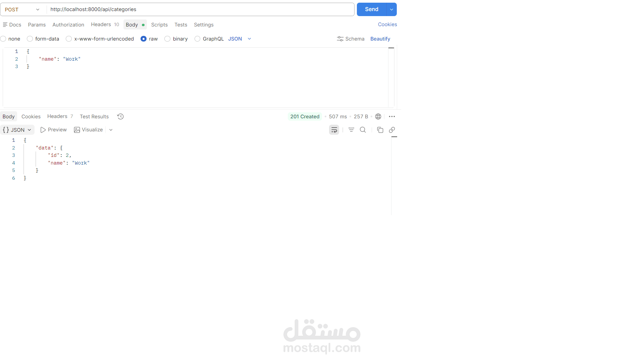Click the response link icon
The width and height of the screenshot is (644, 362).
(x=392, y=130)
